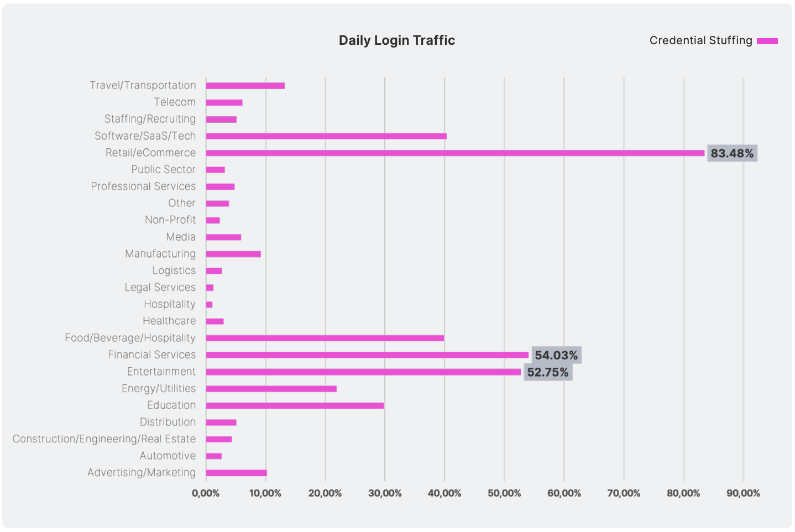This screenshot has height=532, width=795.
Task: Select the Energy/Utilities bar
Action: [x=271, y=389]
